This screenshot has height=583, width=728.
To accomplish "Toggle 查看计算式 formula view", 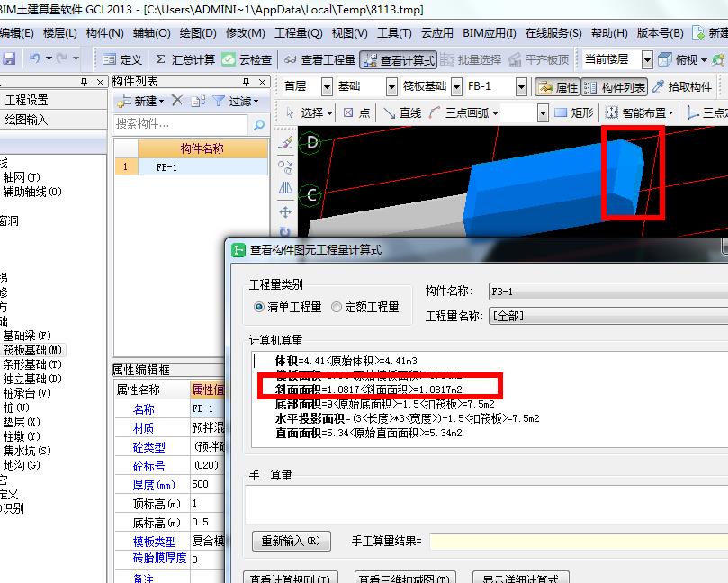I will click(399, 60).
